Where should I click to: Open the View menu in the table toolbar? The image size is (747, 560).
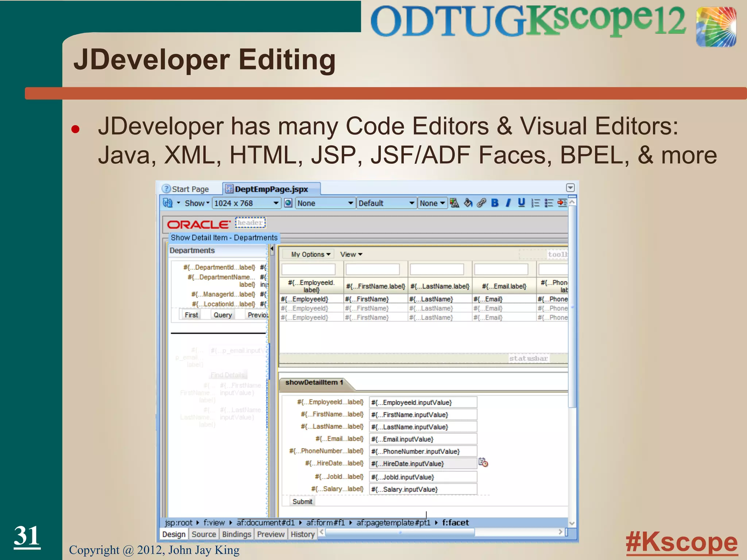click(x=351, y=254)
